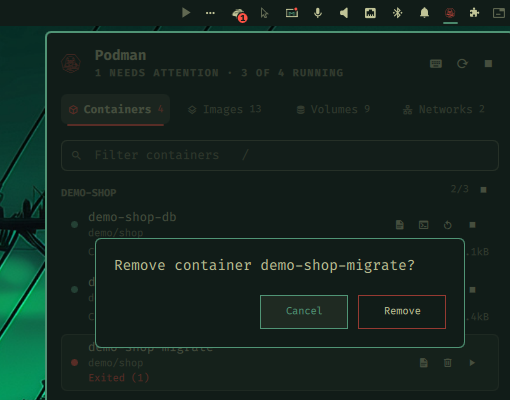Start the demo-shop-migrate container
The height and width of the screenshot is (400, 510).
coord(472,362)
